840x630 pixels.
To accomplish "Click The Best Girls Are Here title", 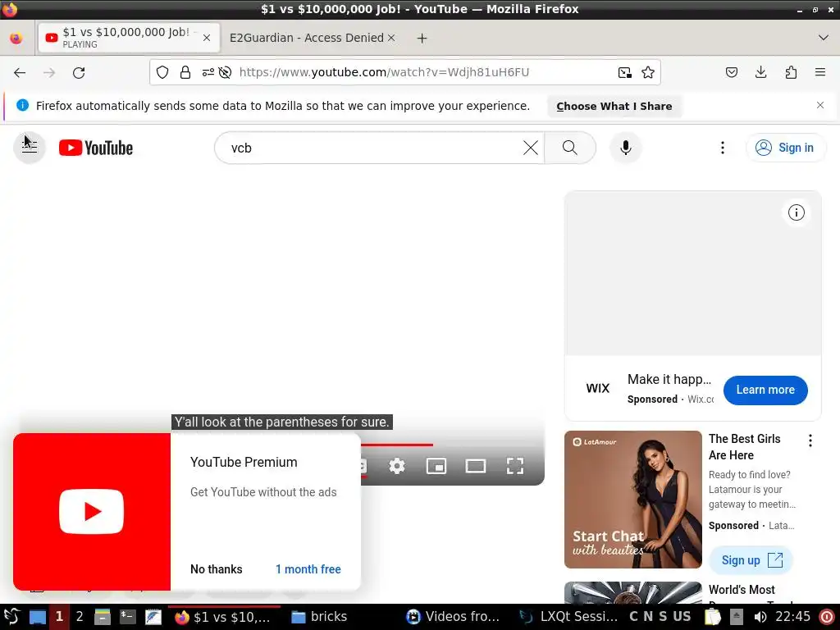I will 744,447.
